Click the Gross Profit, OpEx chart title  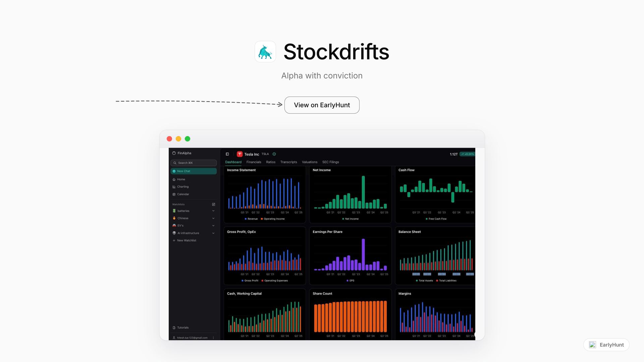[x=241, y=232]
